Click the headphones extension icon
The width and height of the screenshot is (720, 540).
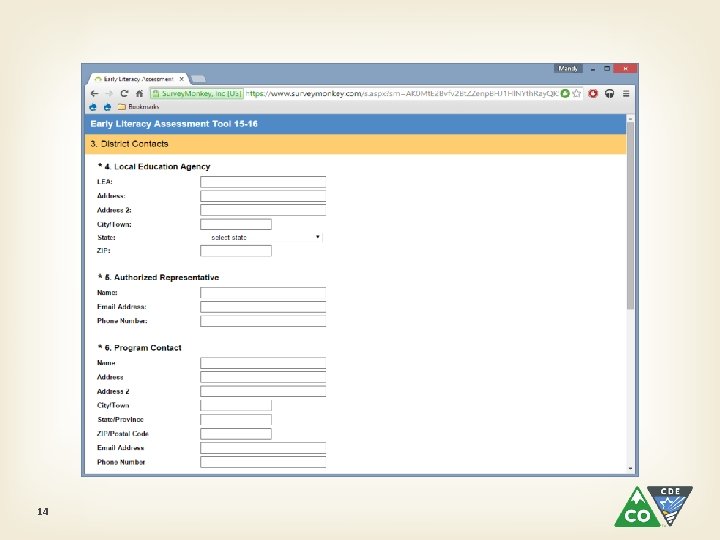(609, 94)
